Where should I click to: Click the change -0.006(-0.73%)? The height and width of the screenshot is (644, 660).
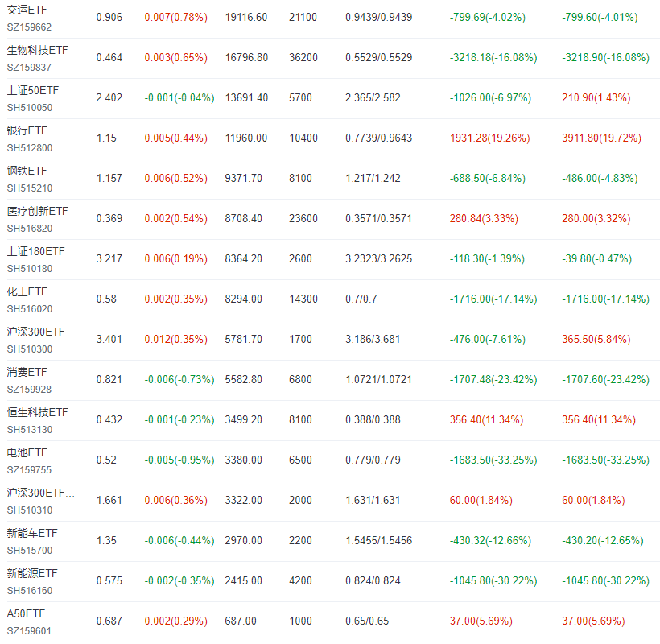click(179, 379)
